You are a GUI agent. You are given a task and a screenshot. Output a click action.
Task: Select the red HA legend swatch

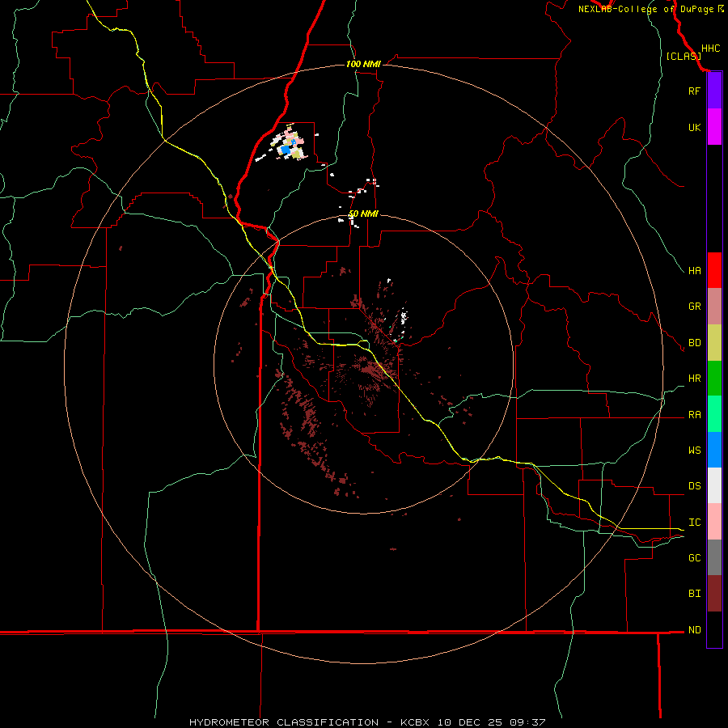click(714, 270)
